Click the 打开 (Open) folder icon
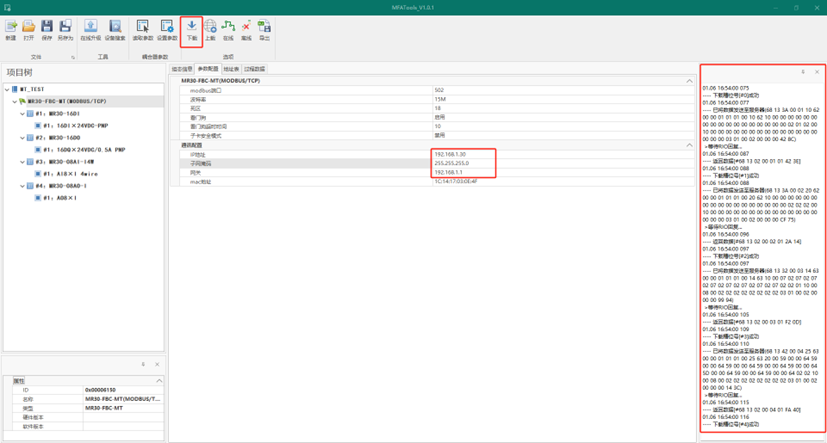This screenshot has width=827, height=443. coord(29,27)
